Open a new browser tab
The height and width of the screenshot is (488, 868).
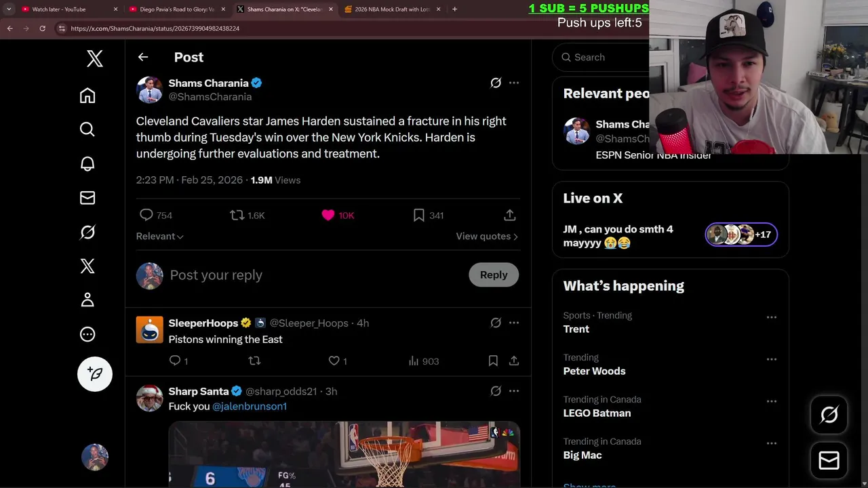(454, 9)
